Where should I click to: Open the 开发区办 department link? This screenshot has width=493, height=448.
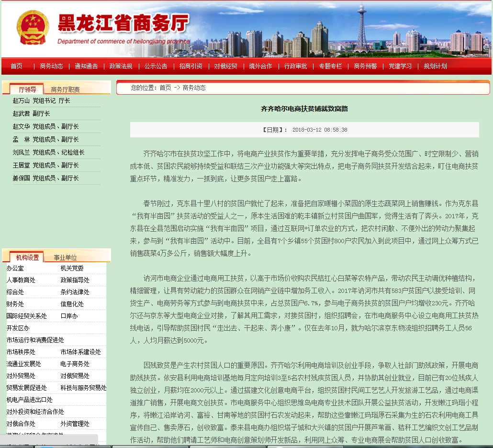18,328
